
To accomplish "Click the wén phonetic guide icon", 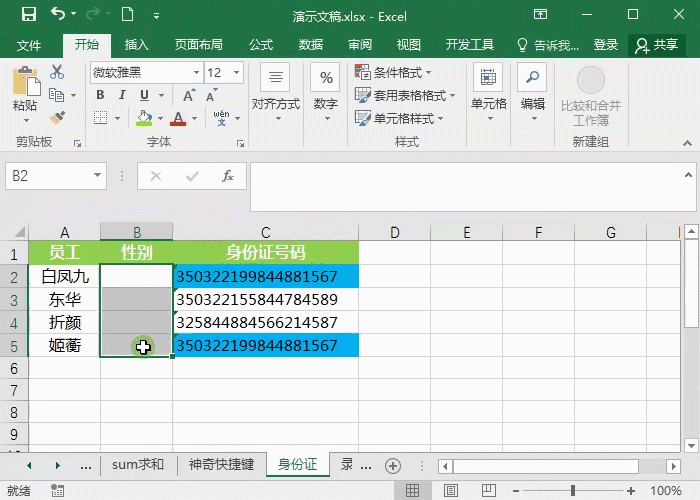I will pyautogui.click(x=221, y=118).
